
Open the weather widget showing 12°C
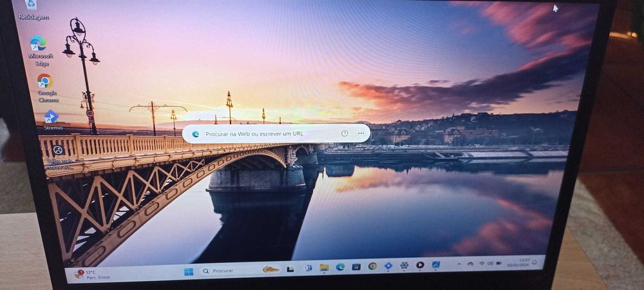(91, 275)
